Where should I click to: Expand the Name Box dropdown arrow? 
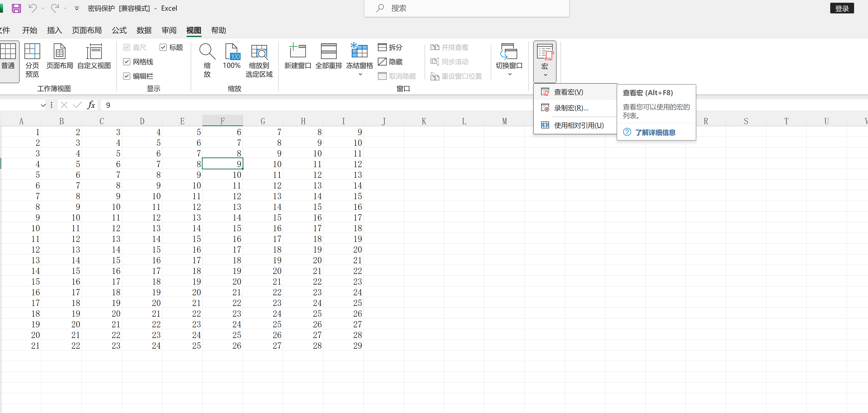[43, 105]
